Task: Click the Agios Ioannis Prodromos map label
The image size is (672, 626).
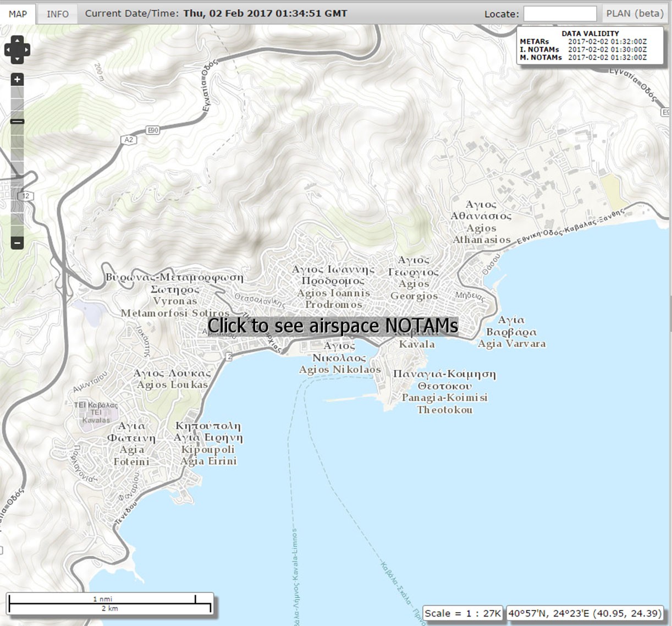Action: pyautogui.click(x=334, y=299)
